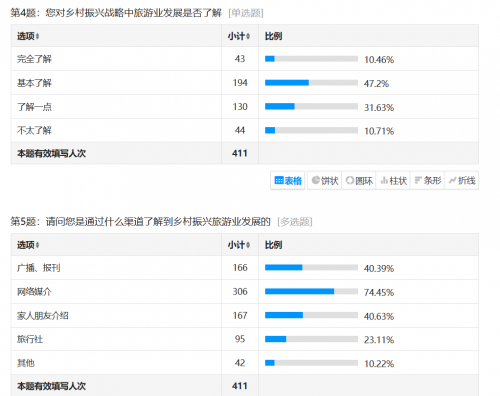Select the 不太了解 option row
Viewport: 500px width, 396px height.
coord(245,130)
